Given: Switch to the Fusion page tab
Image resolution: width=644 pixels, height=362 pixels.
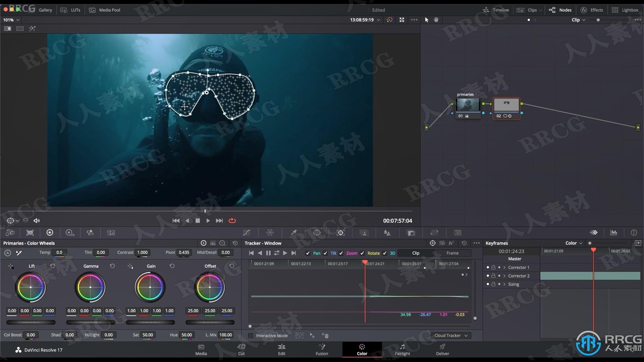Looking at the screenshot, I should (x=322, y=349).
